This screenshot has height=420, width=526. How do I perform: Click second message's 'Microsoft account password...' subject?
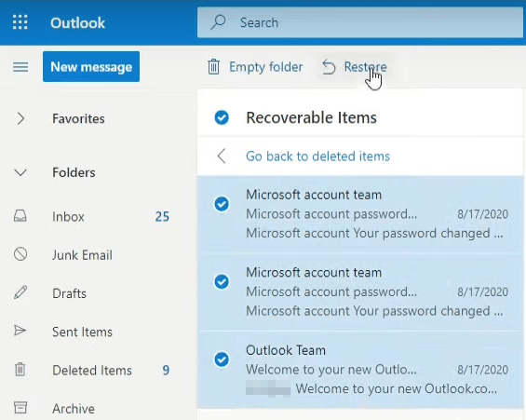click(331, 291)
